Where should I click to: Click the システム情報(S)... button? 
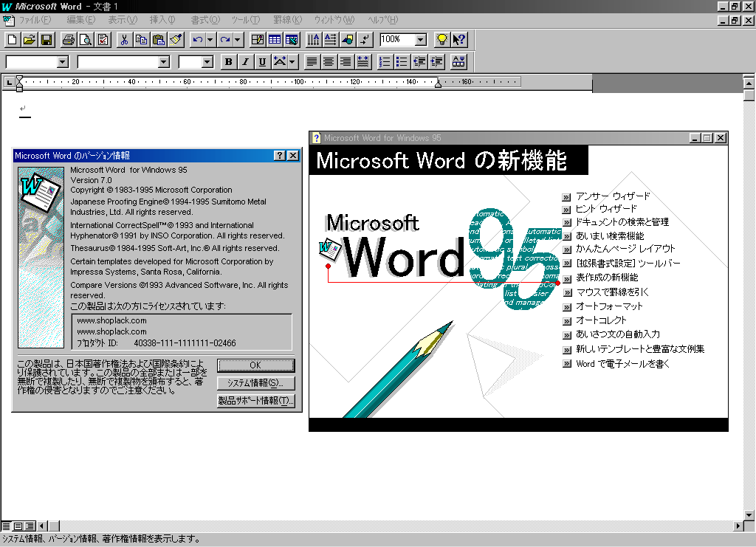255,383
